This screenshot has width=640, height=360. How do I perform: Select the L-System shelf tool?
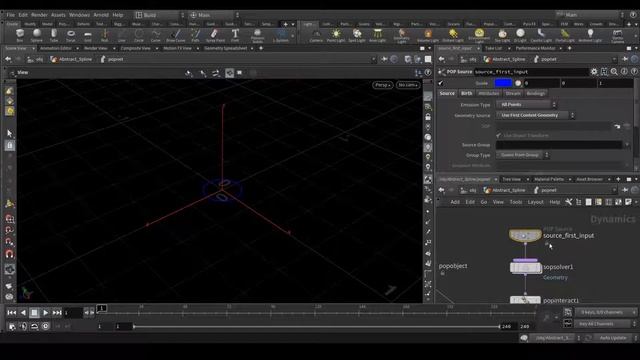click(x=281, y=35)
